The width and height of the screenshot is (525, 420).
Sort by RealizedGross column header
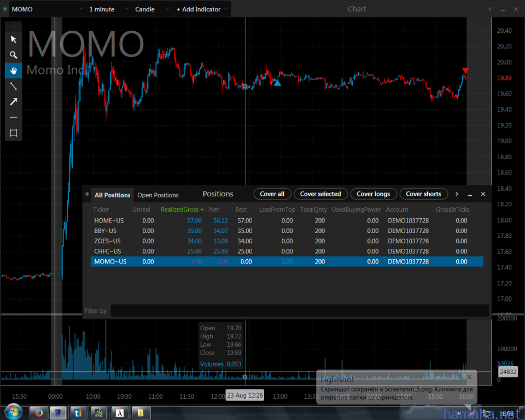point(182,209)
